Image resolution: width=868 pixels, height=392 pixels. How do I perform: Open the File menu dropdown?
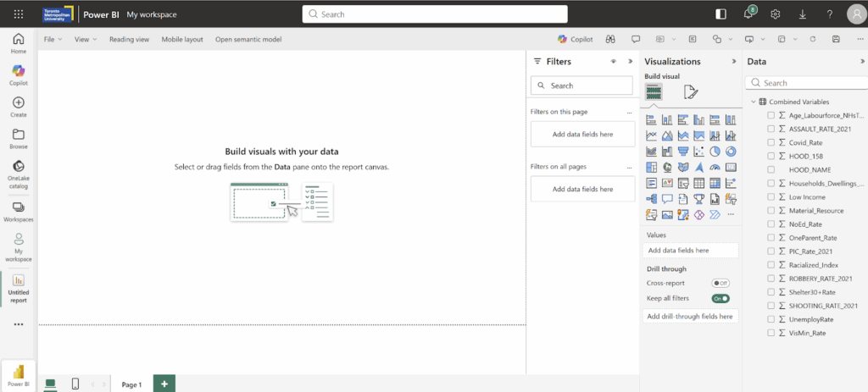[x=53, y=39]
